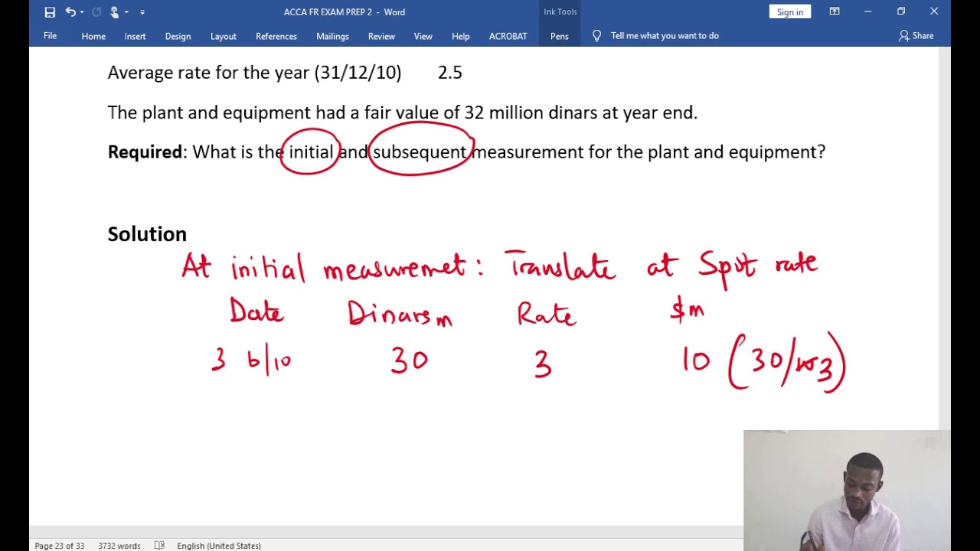Click the Touch/Mouse Mode icon
Viewport: 980px width, 551px height.
pos(114,11)
